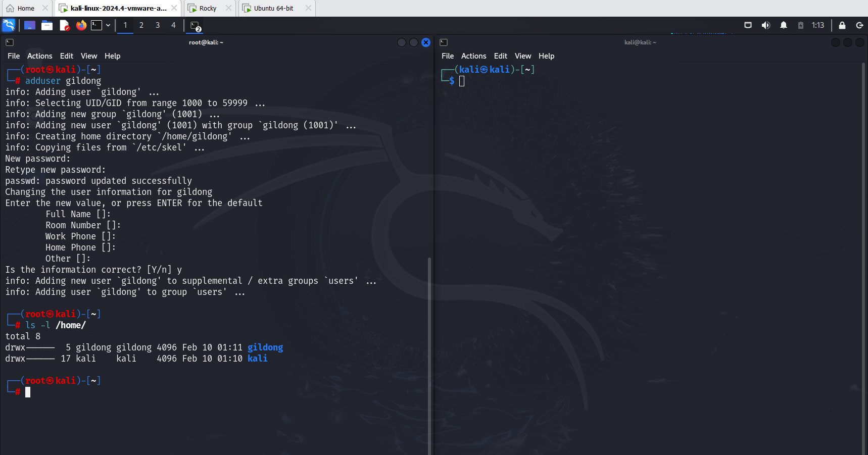Close the VMware Home tab
868x455 pixels.
pyautogui.click(x=45, y=8)
